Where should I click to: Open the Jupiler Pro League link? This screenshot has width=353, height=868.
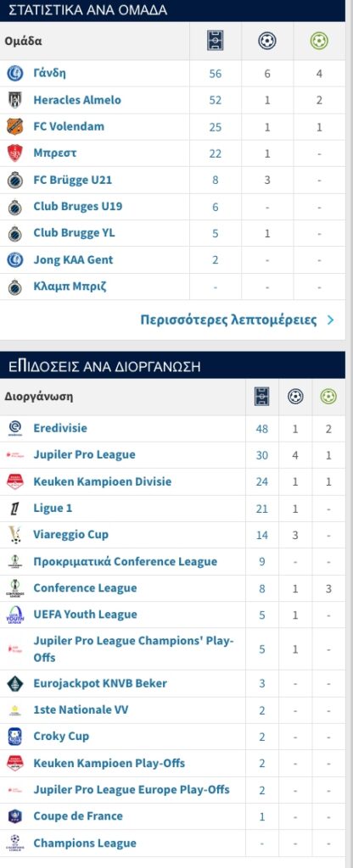coord(84,454)
